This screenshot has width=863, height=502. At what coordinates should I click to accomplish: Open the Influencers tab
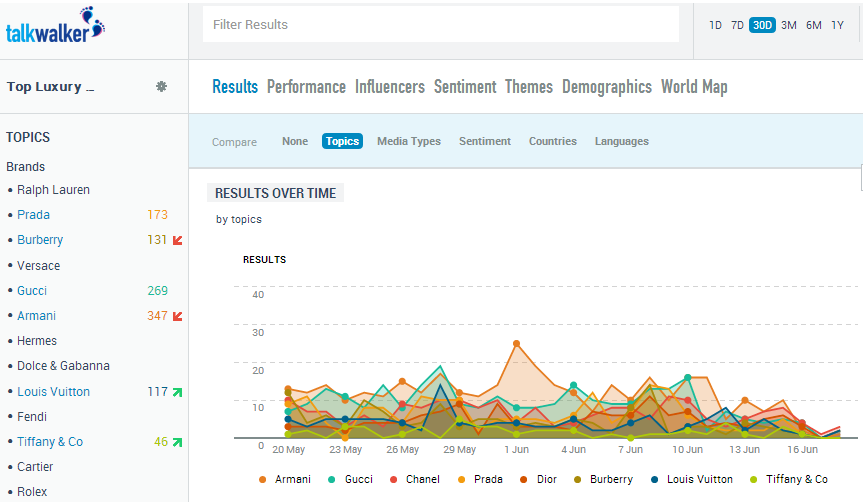click(x=390, y=87)
